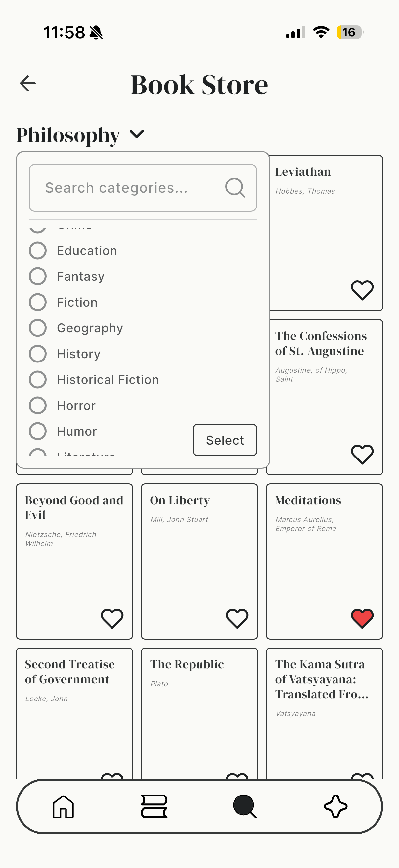399x868 pixels.
Task: Favorite The Confessions of St. Augustine
Action: tap(362, 455)
